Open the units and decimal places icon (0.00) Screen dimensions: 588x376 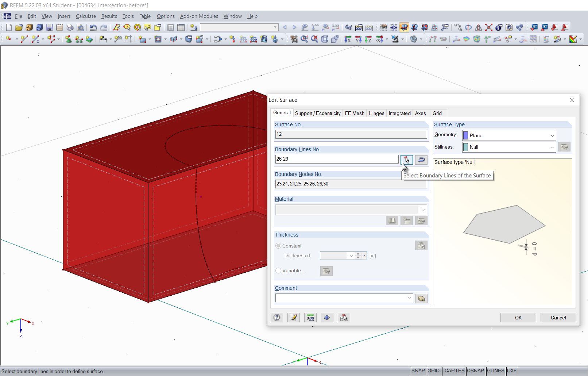click(x=310, y=318)
